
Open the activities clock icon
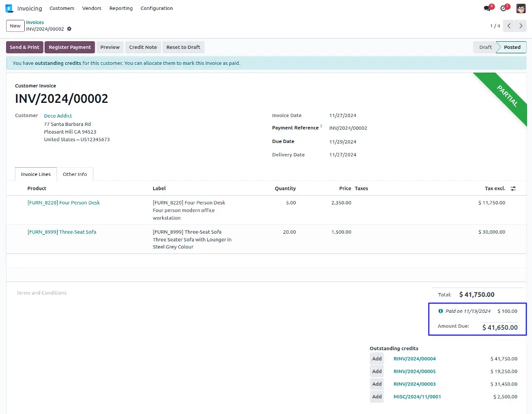click(x=503, y=8)
